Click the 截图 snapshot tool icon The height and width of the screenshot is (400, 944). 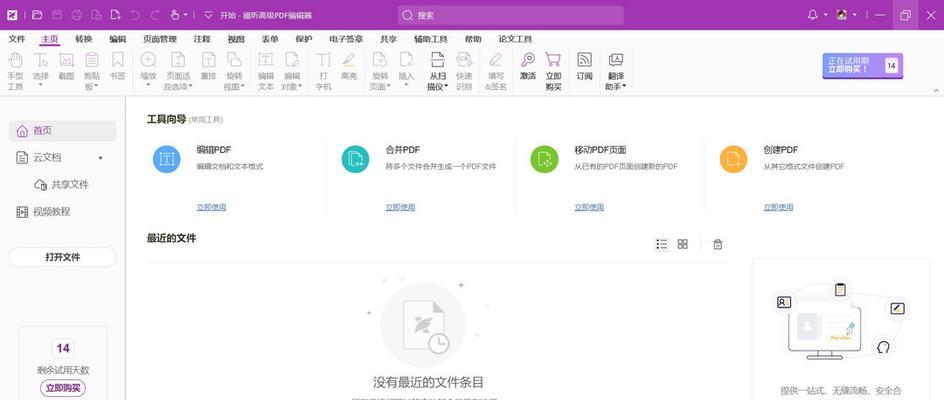66,60
